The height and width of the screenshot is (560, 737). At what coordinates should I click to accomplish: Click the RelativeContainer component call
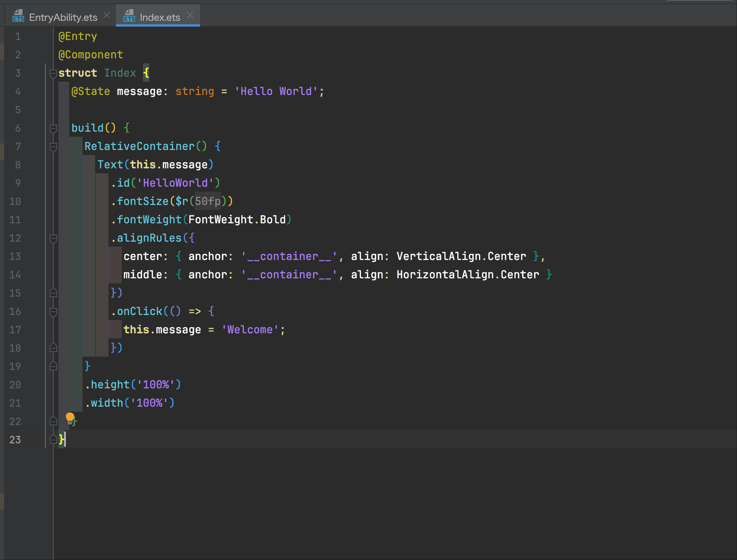pyautogui.click(x=139, y=146)
